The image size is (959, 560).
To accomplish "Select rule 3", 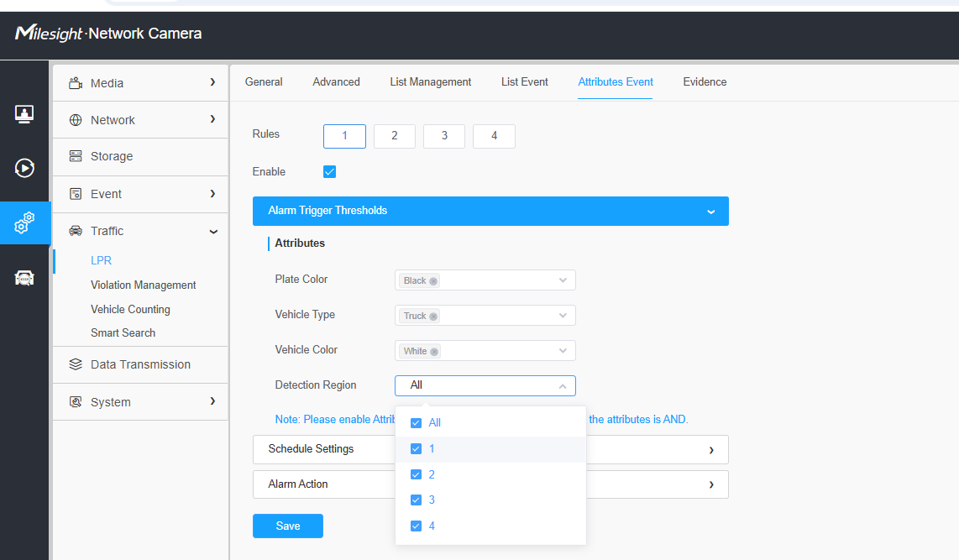I will click(444, 136).
